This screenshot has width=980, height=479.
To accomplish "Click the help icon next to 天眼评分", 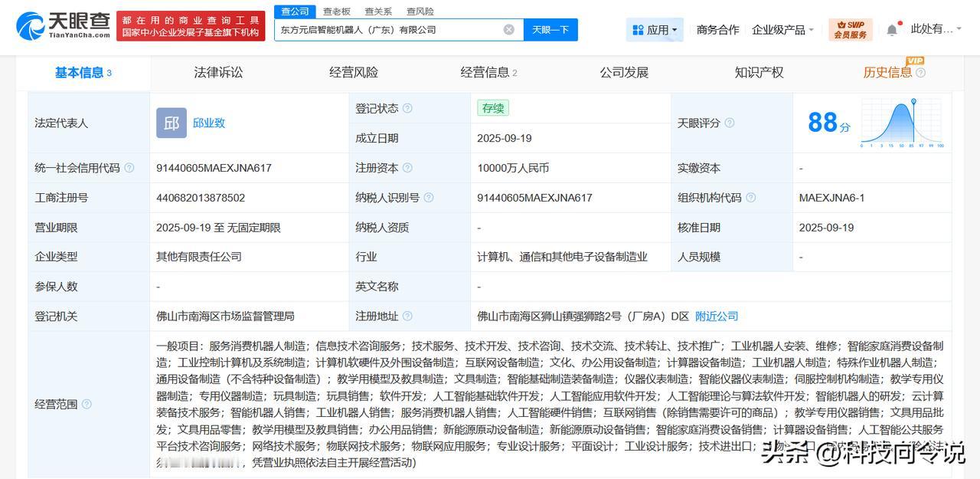I will pos(729,123).
